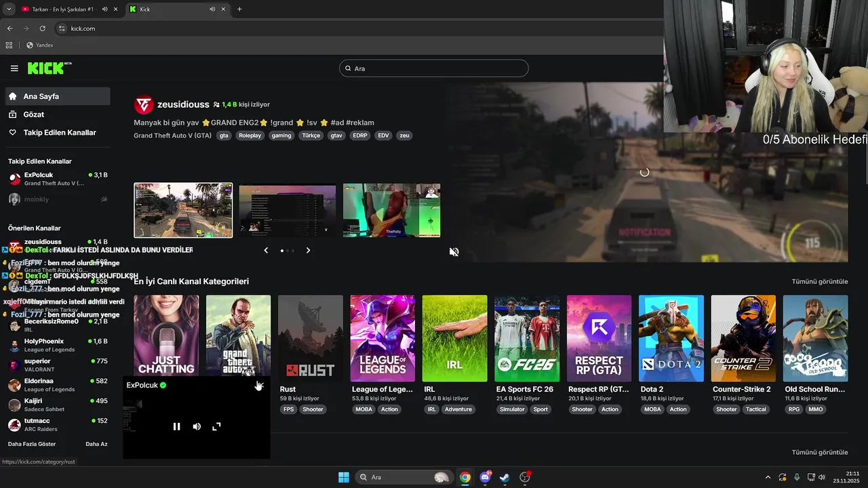Open ExPolcuk followed channel

[x=58, y=179]
